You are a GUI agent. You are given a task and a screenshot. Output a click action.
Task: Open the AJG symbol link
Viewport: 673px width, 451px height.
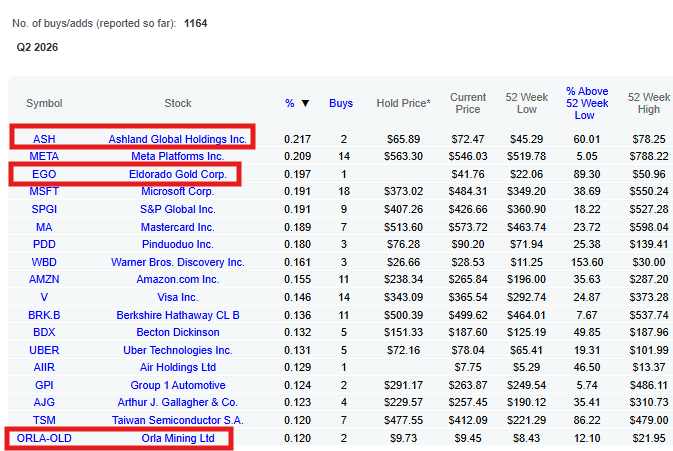44,403
